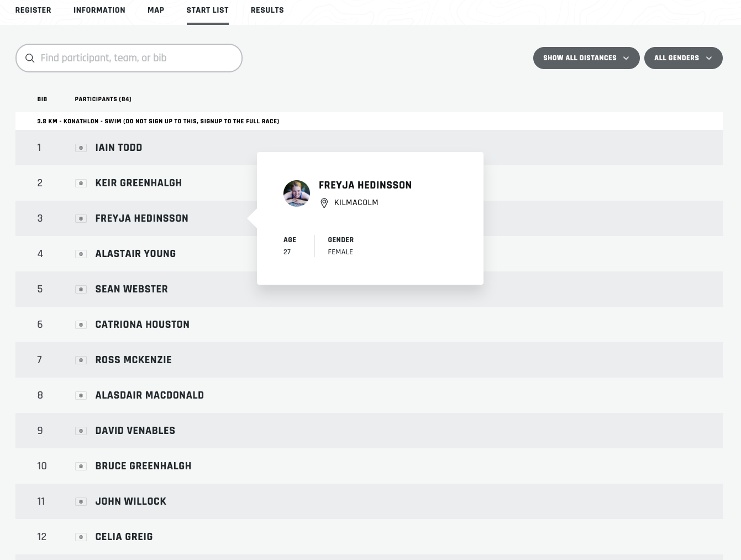Viewport: 741px width, 560px height.
Task: Go to the Register tab
Action: [33, 10]
